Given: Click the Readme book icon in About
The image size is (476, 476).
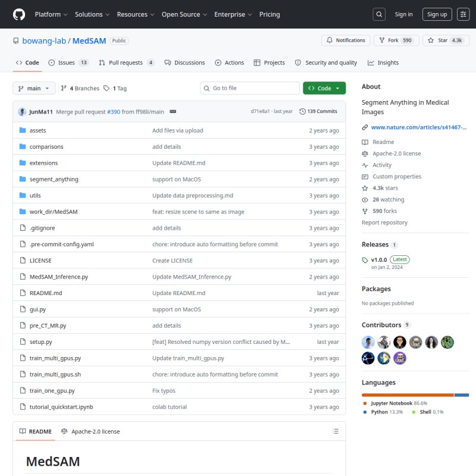Looking at the screenshot, I should coord(365,142).
